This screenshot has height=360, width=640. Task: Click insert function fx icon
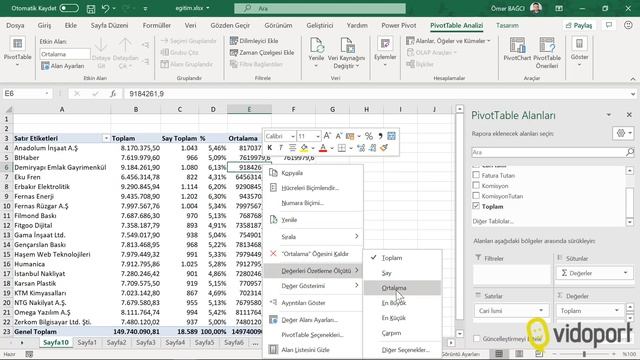113,94
